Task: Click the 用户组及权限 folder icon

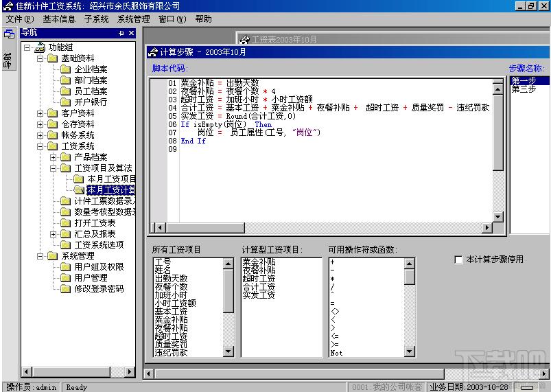Action: (65, 267)
